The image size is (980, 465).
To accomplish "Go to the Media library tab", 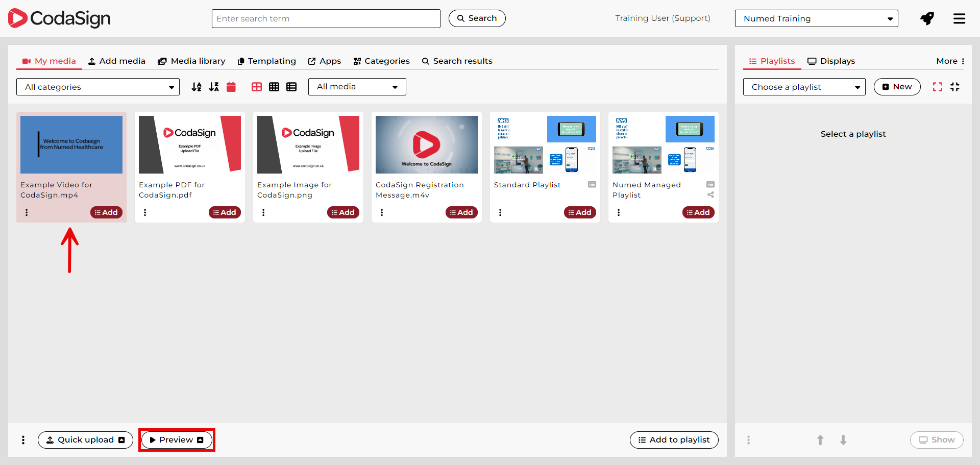I will (191, 61).
